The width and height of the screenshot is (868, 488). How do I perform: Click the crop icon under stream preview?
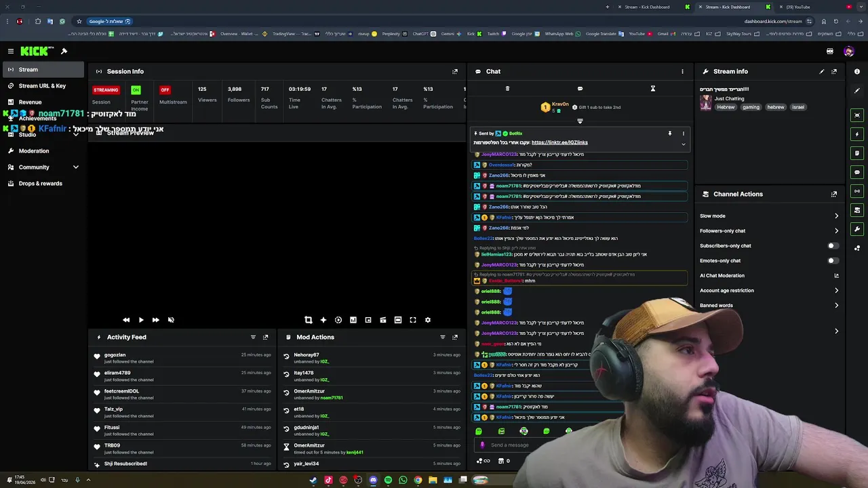(x=309, y=320)
